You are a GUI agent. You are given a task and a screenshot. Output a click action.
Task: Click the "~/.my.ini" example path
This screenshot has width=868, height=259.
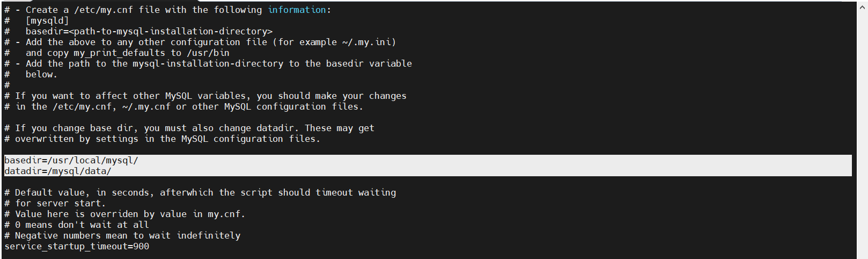(x=369, y=42)
